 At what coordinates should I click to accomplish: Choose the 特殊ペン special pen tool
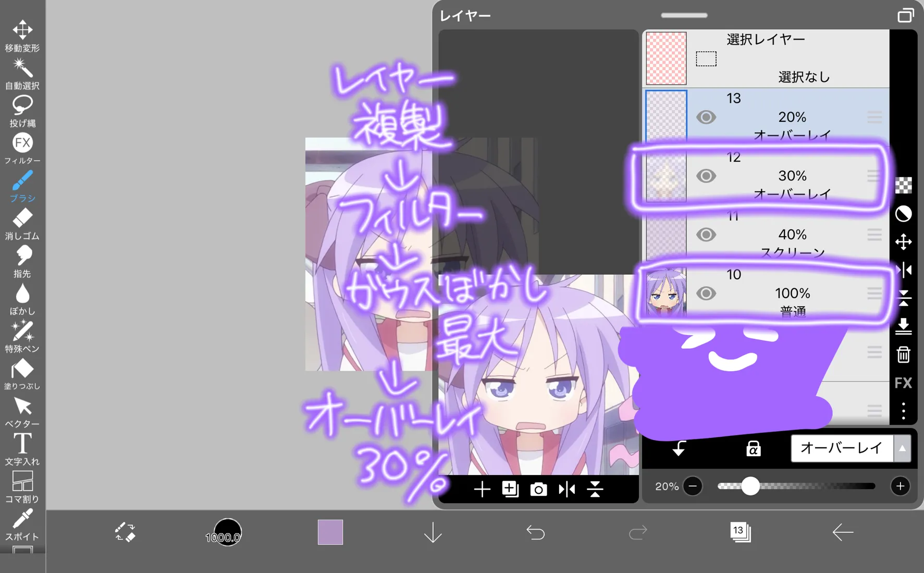click(x=22, y=337)
